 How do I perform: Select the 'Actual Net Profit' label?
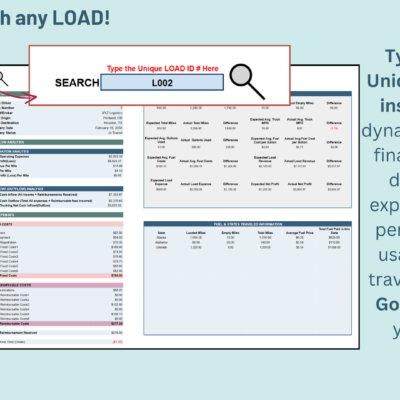300,184
